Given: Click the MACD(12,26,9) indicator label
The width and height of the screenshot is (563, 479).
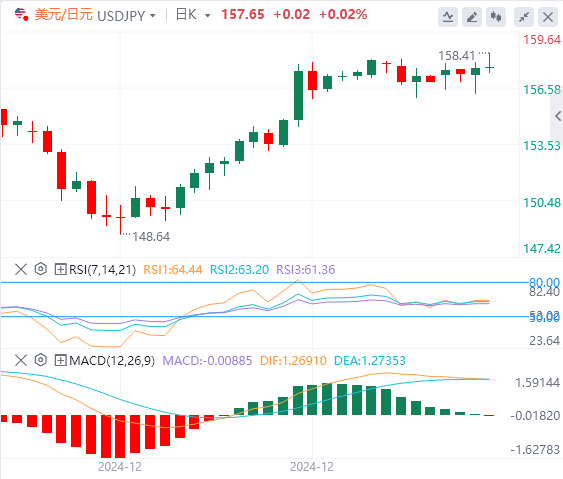Looking at the screenshot, I should pos(112,360).
